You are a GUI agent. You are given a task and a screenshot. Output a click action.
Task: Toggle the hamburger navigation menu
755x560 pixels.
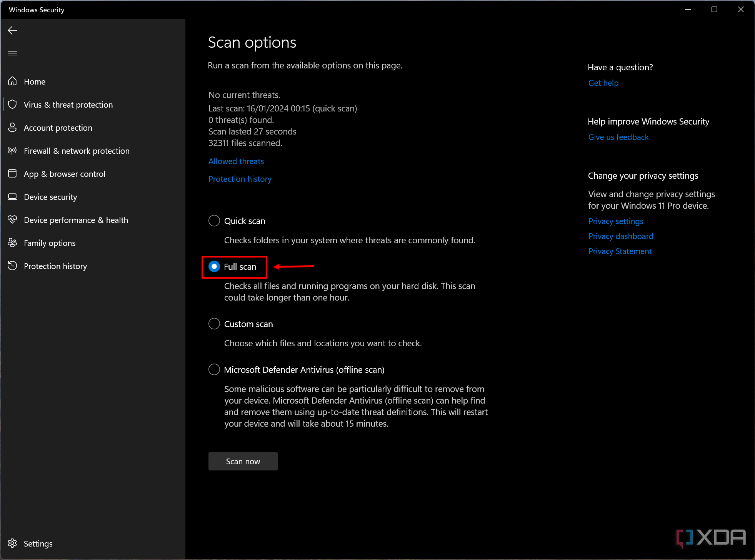(12, 53)
